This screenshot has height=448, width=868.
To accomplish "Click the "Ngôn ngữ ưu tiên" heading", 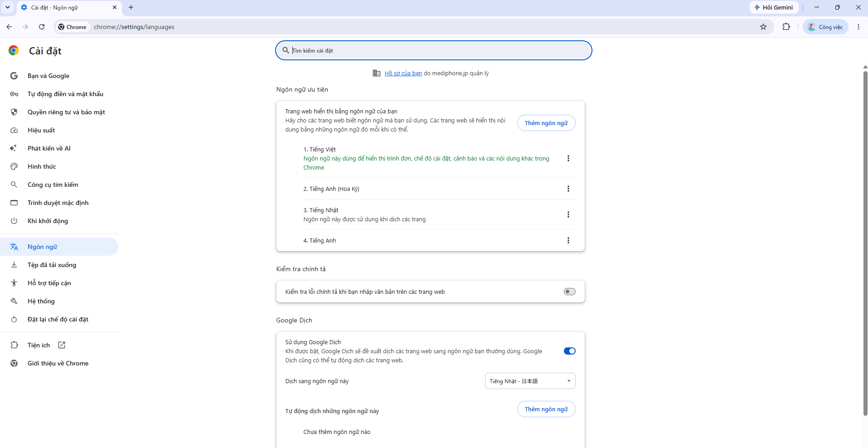I will point(302,89).
